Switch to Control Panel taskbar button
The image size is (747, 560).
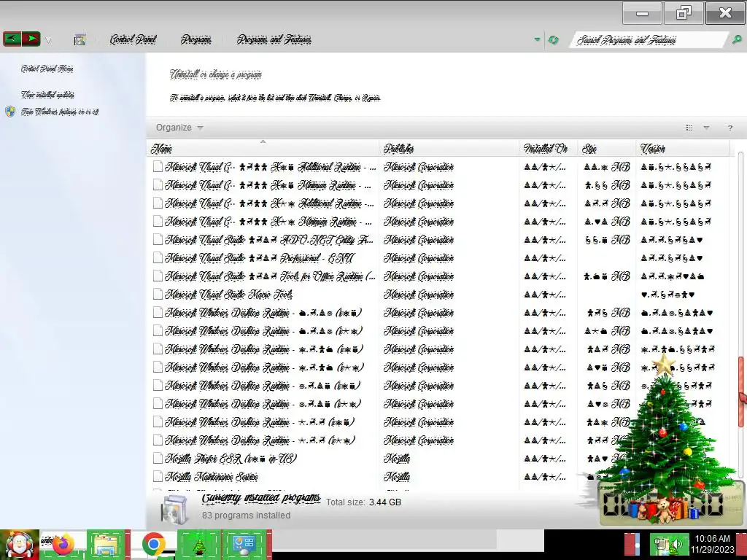click(x=245, y=544)
